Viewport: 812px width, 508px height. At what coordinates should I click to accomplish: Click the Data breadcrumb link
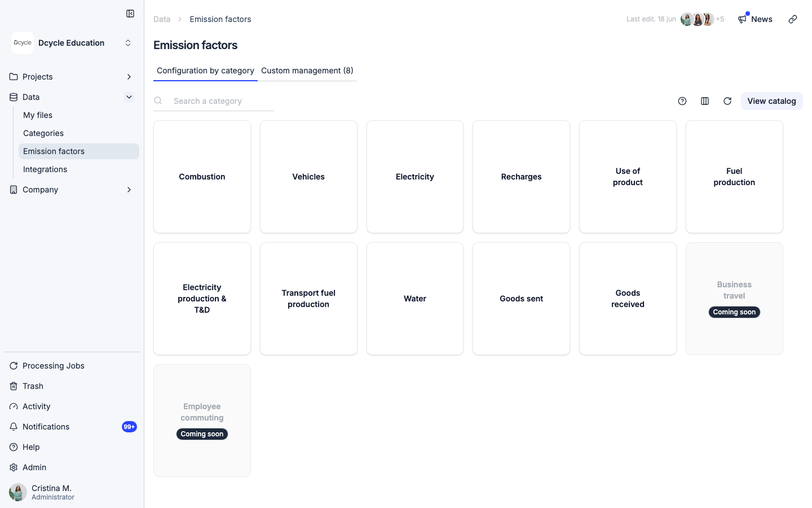tap(162, 19)
